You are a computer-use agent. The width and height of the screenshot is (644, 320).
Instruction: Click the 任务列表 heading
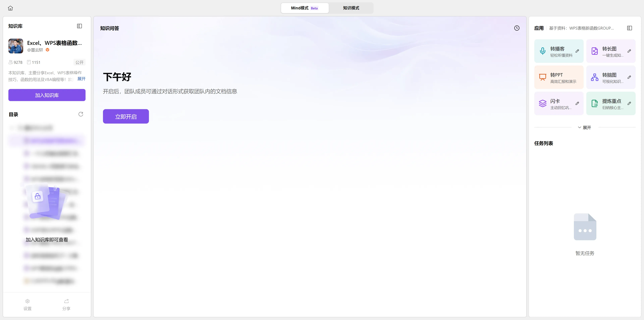544,143
